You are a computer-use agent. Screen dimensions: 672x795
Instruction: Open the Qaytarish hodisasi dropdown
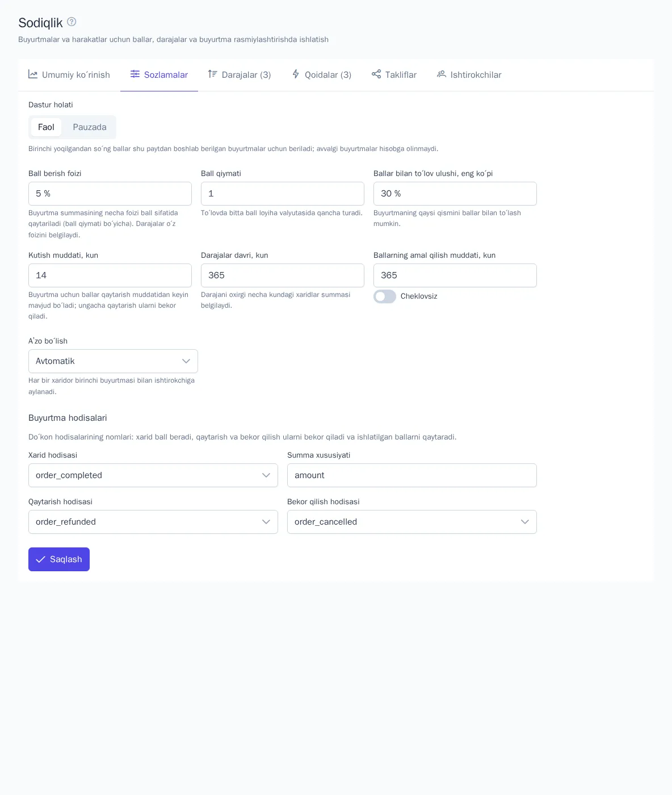click(153, 522)
